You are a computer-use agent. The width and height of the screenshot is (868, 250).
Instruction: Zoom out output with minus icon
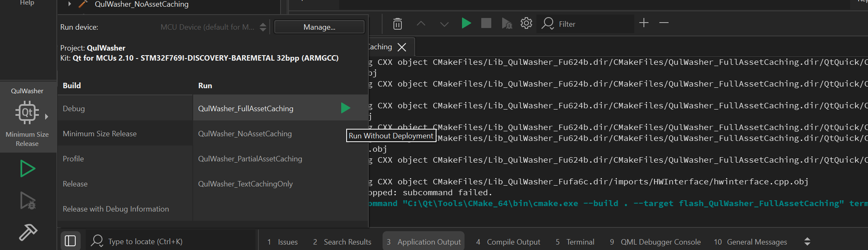click(x=664, y=23)
